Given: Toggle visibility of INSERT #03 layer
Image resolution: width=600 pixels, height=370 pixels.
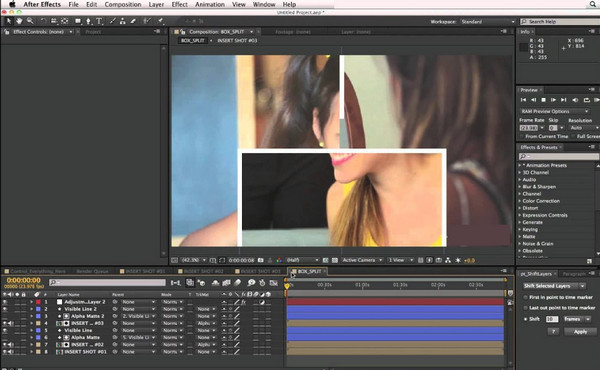Looking at the screenshot, I should click(x=5, y=323).
